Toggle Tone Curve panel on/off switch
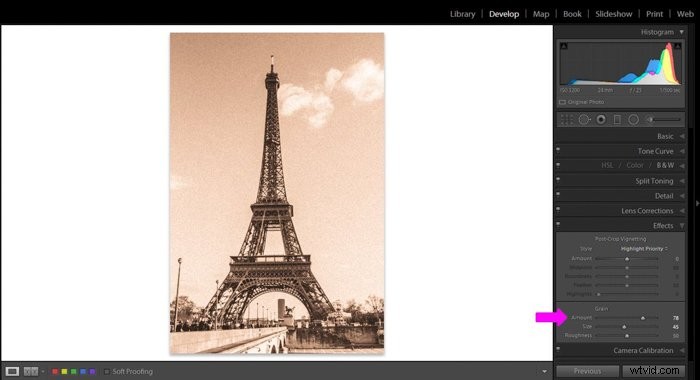 coord(558,150)
